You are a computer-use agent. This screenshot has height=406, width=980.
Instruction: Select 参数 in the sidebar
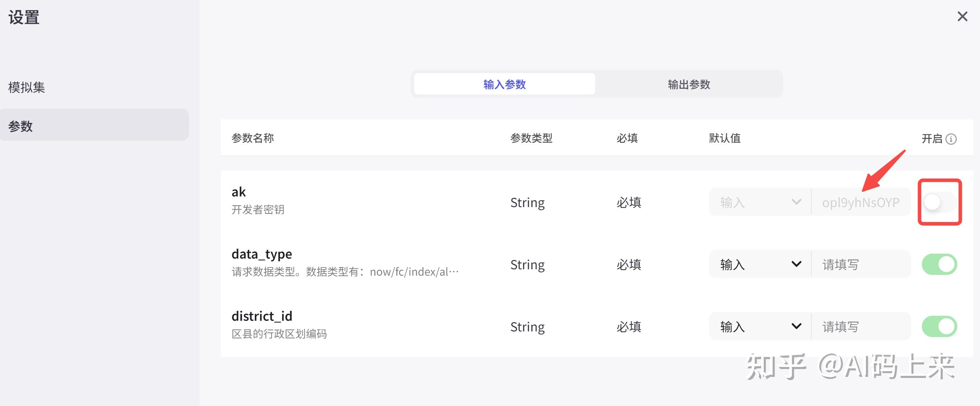tap(21, 126)
